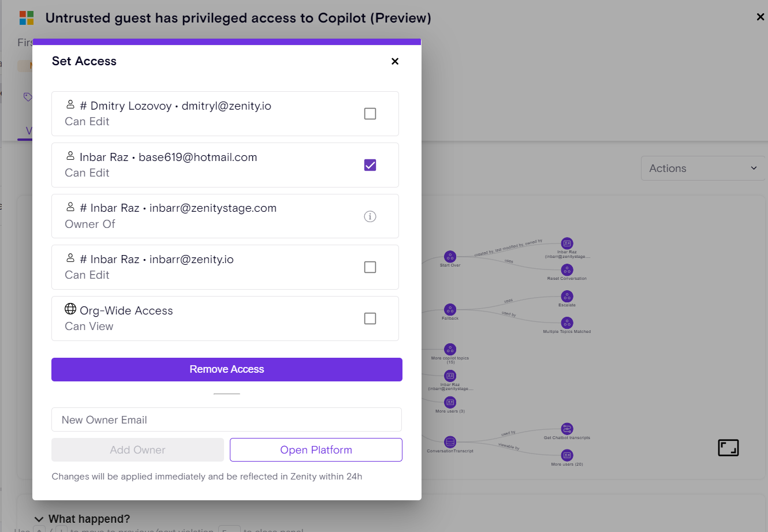Screen dimensions: 768x532
Task: Type in the New Owner Email field
Action: 226,420
